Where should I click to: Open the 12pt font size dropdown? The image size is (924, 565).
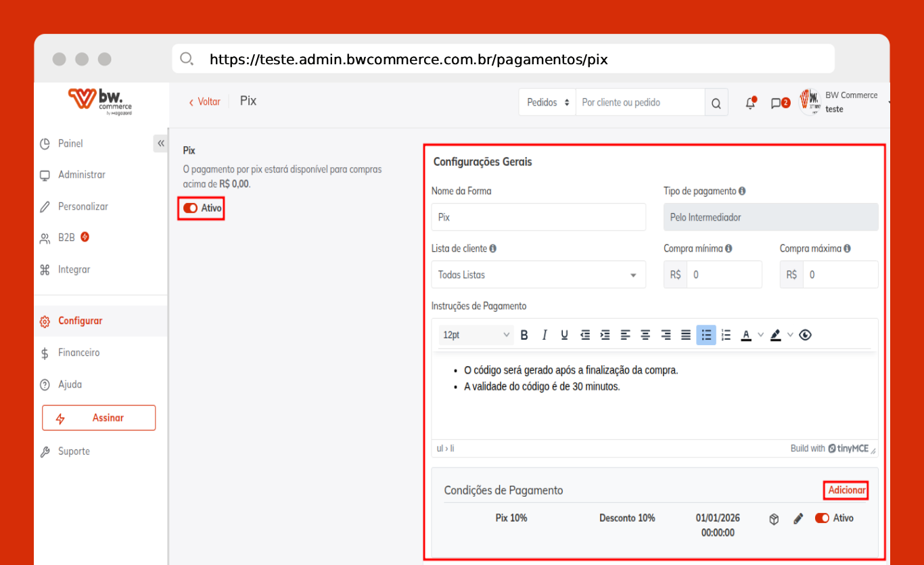pyautogui.click(x=476, y=335)
